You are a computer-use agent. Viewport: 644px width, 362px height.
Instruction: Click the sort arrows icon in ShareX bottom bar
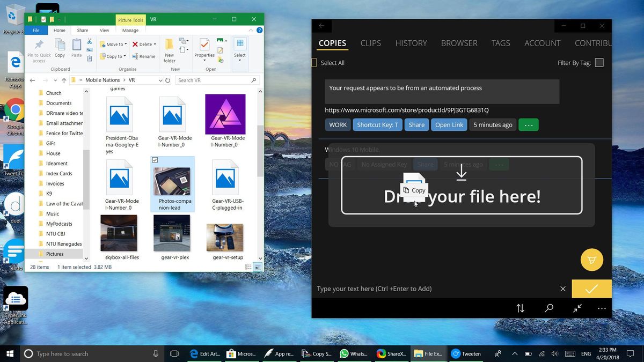[520, 308]
